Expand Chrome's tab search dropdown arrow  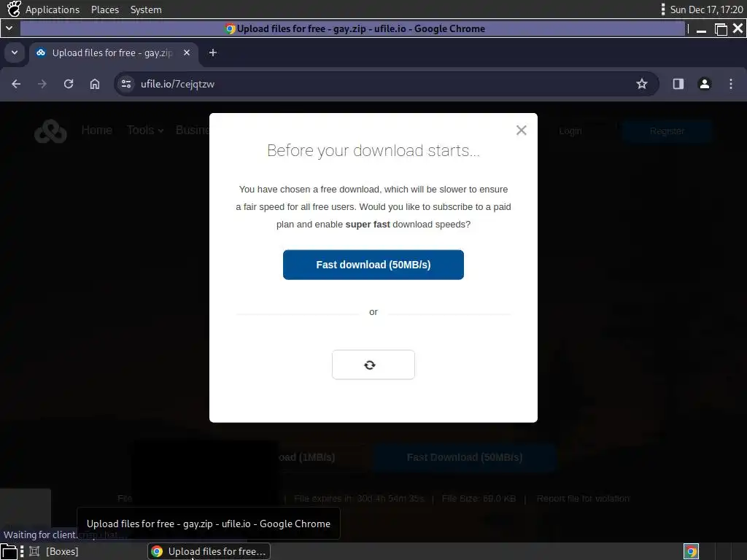15,52
